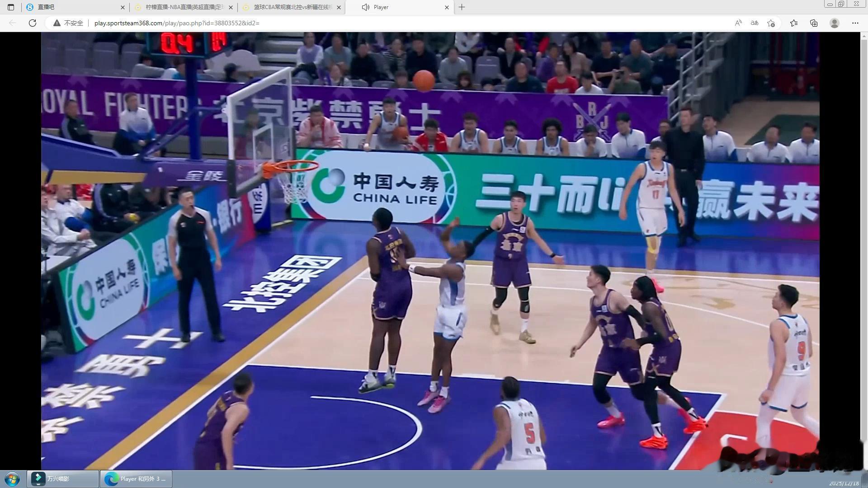Click the Translate page icon
This screenshot has height=488, width=868.
[x=755, y=23]
